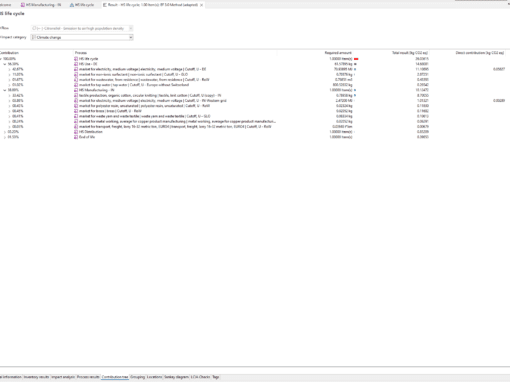Expand the 04.53% End of life row
This screenshot has width=510, height=382.
coord(5,137)
